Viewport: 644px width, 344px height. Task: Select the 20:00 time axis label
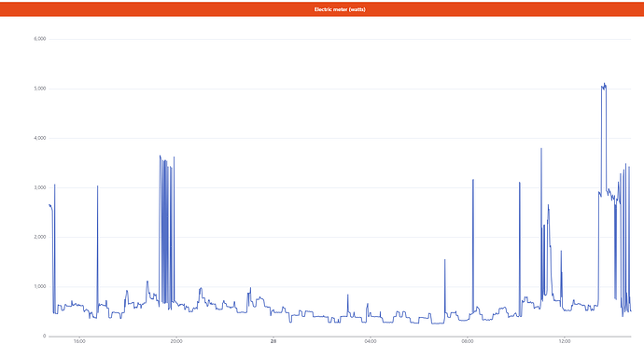pyautogui.click(x=176, y=341)
